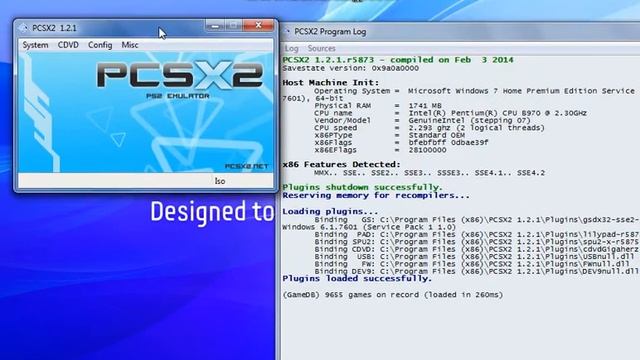
Task: Open the System menu in PCSX2
Action: point(35,45)
